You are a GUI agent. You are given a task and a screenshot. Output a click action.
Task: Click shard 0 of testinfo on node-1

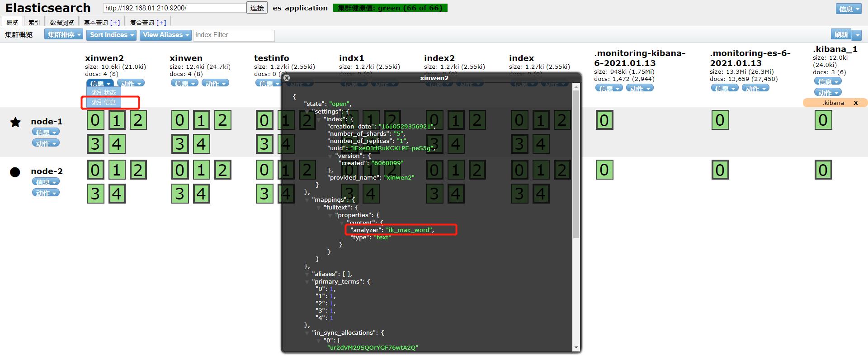(264, 120)
